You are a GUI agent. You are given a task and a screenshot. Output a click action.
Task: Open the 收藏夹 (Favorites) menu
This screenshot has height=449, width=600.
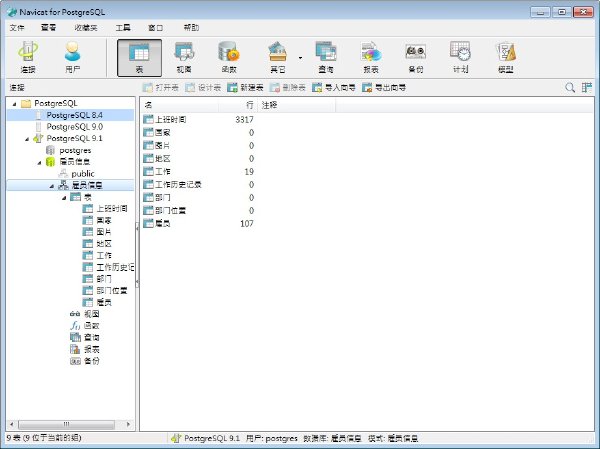(x=86, y=28)
